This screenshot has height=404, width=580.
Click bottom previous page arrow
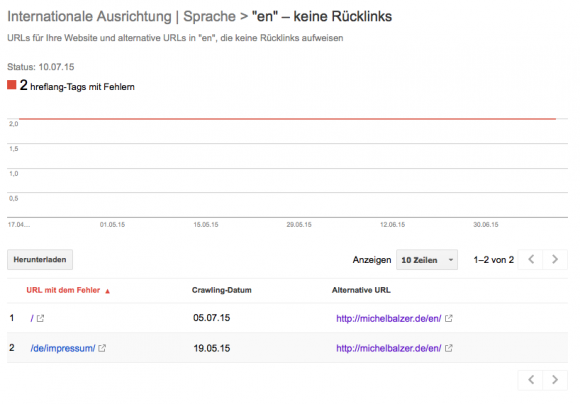point(530,380)
